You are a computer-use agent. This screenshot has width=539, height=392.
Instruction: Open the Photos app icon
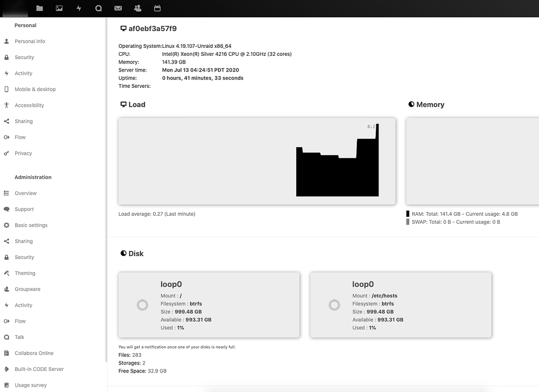59,8
